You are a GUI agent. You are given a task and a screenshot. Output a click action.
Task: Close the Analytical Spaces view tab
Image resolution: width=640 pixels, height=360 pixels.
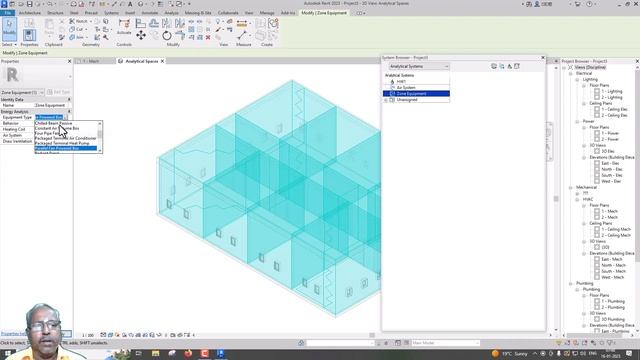click(162, 61)
